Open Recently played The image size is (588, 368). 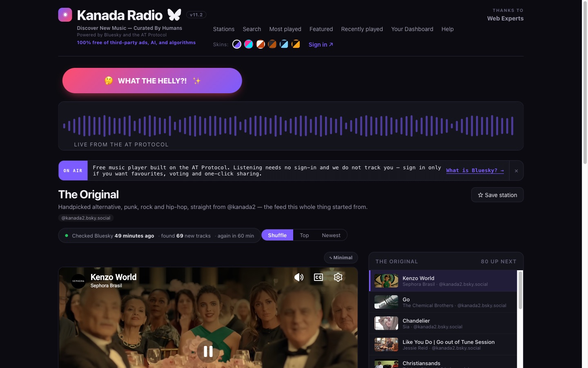click(x=362, y=29)
